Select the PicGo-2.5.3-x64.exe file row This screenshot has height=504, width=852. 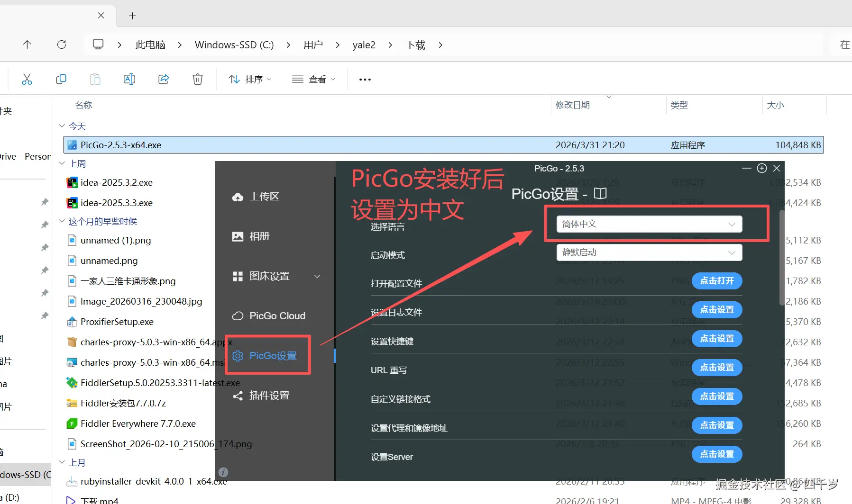pyautogui.click(x=284, y=144)
